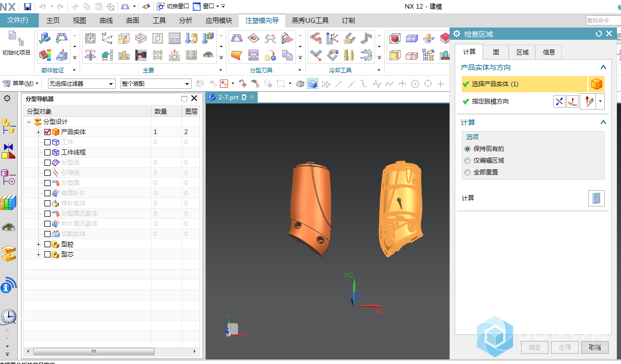The height and width of the screenshot is (364, 621).
Task: Switch to the 区域 tab in dialog
Action: [x=522, y=52]
